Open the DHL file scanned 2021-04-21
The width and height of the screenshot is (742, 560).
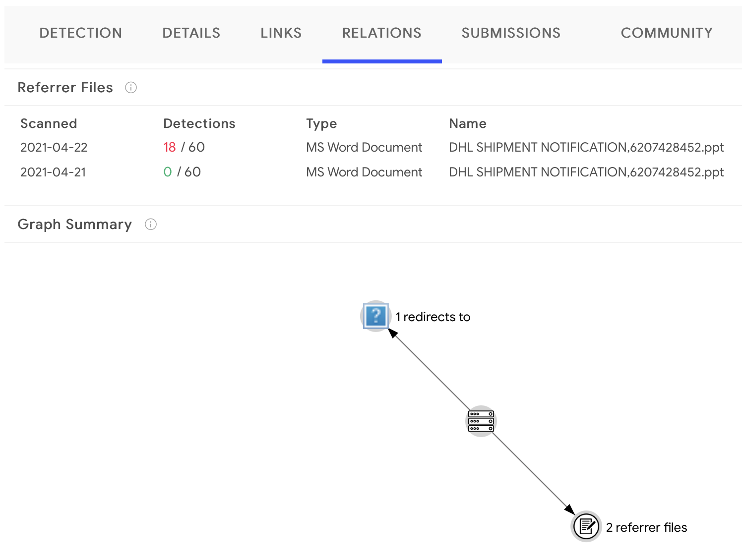tap(586, 172)
